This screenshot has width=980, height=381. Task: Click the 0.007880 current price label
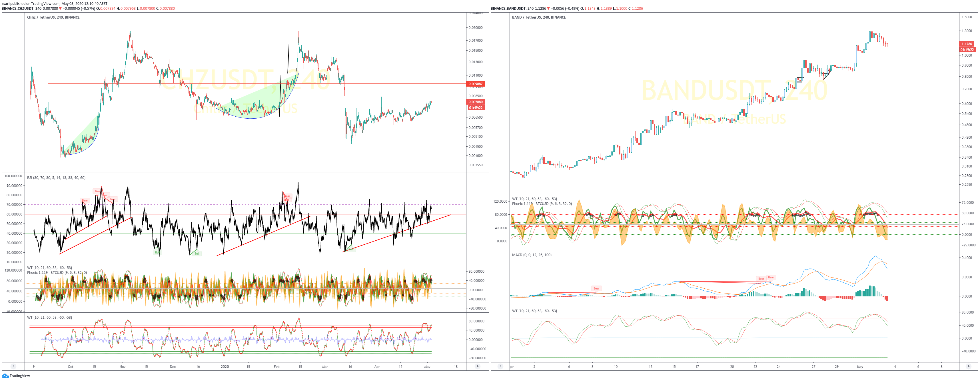pyautogui.click(x=476, y=102)
